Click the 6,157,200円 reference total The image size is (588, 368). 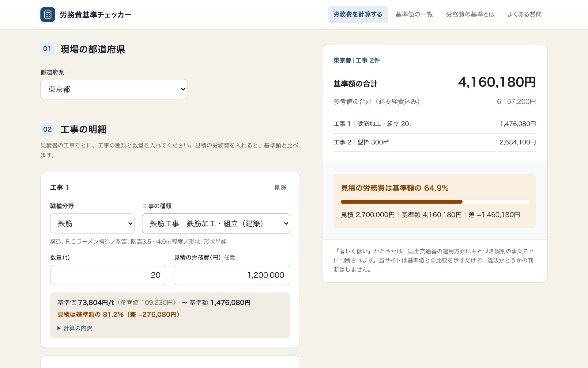(516, 102)
